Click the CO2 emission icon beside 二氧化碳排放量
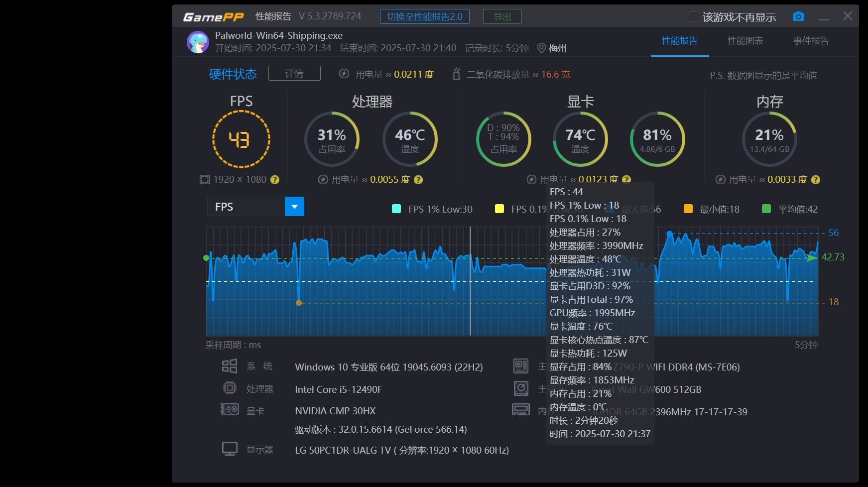The height and width of the screenshot is (487, 868). (x=456, y=74)
